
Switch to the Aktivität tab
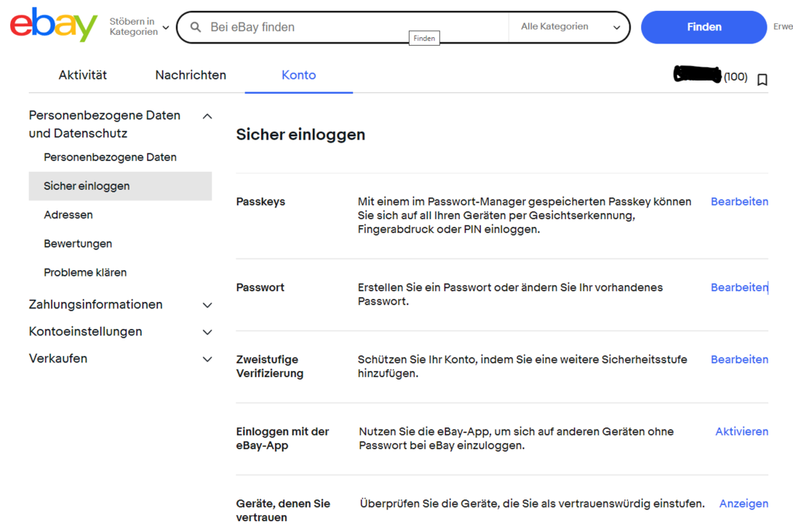tap(82, 75)
